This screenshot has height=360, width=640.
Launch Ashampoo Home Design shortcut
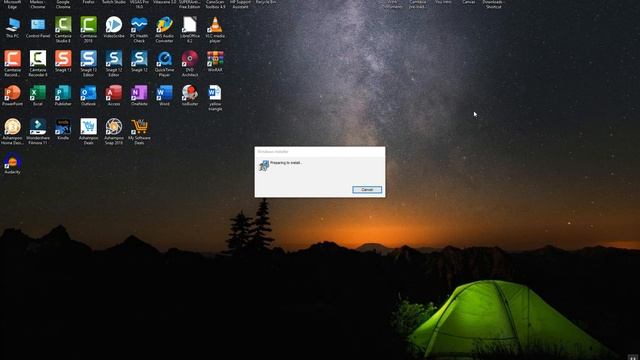pos(12,131)
